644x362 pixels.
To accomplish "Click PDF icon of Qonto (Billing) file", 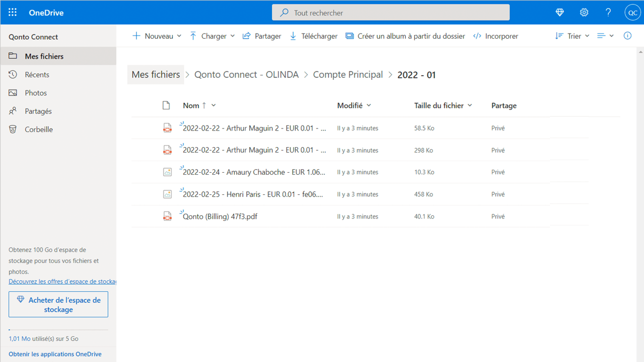I will tap(167, 216).
